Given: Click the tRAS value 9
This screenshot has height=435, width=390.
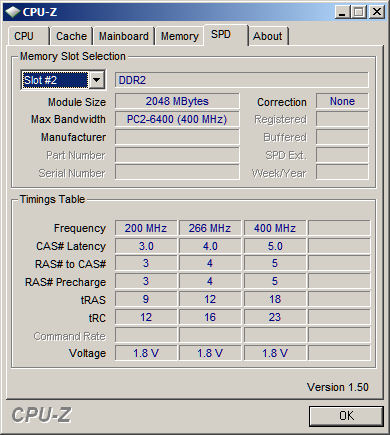Looking at the screenshot, I should tap(146, 299).
